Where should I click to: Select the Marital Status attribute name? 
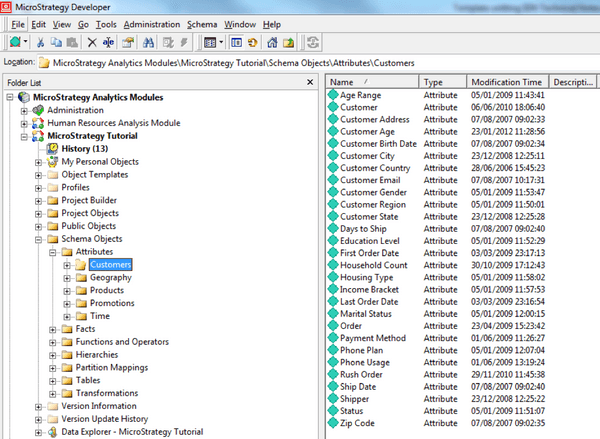[x=366, y=314]
